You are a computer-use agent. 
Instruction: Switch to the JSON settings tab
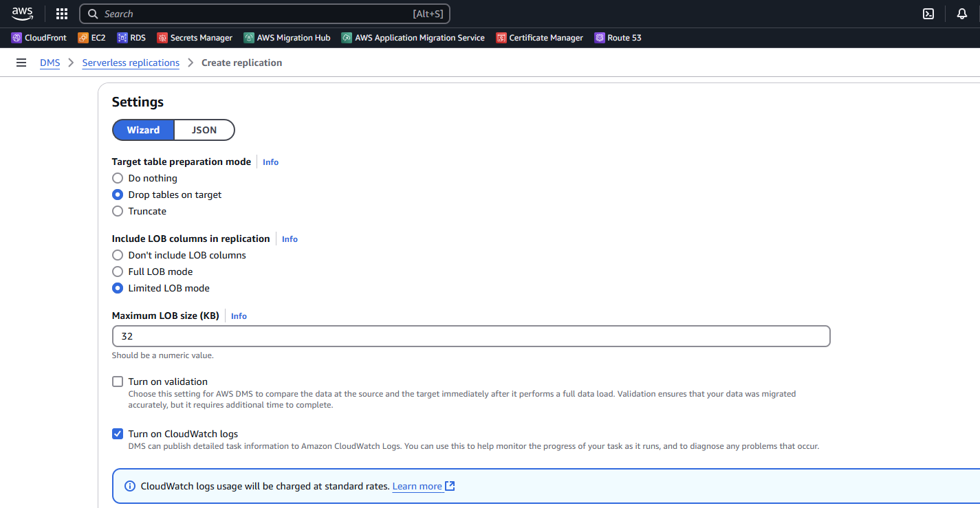(x=204, y=130)
